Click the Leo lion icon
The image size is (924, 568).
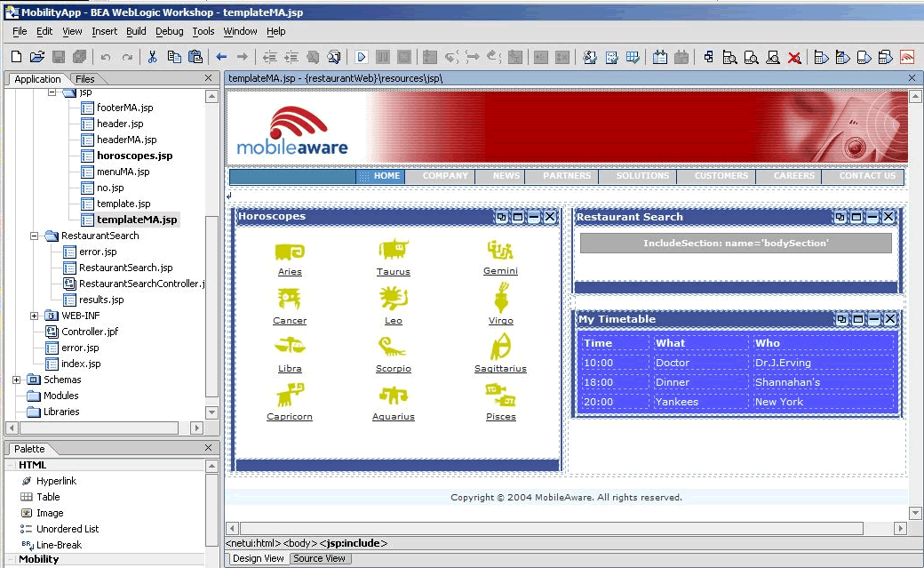click(393, 299)
